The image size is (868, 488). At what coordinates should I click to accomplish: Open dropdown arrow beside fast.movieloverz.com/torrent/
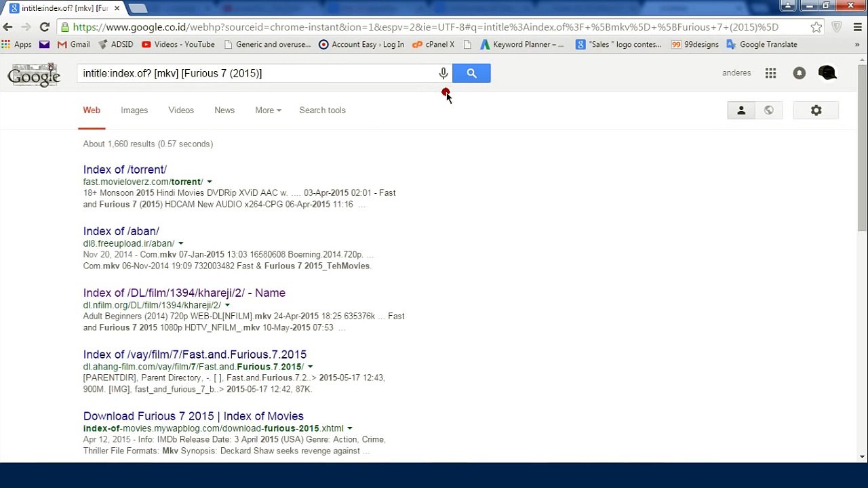coord(209,182)
